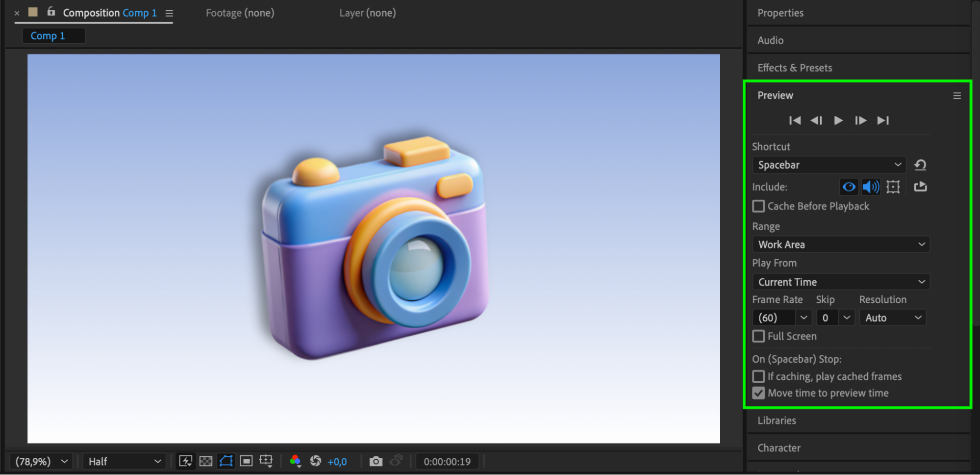Uncheck Move time to preview time
Image resolution: width=980 pixels, height=475 pixels.
758,393
